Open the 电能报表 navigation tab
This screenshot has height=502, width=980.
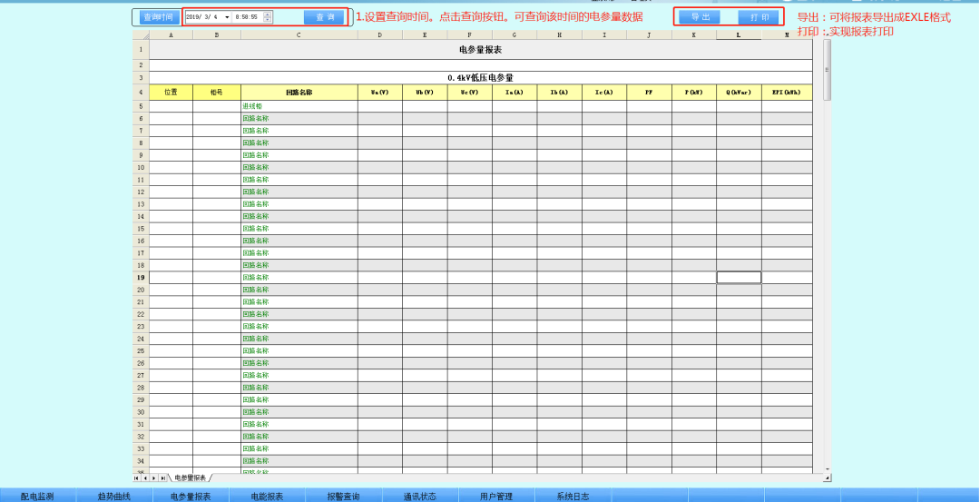(x=268, y=496)
